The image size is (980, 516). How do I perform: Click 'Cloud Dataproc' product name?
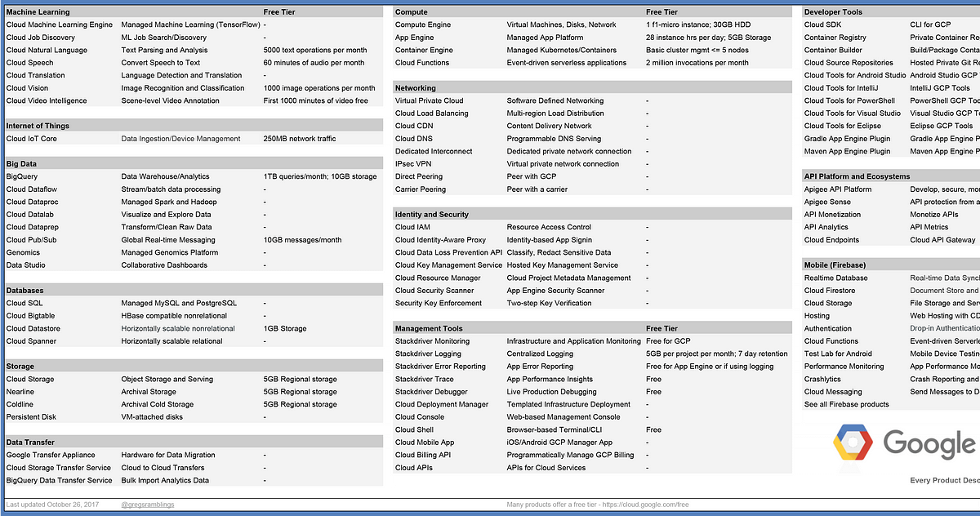33,202
